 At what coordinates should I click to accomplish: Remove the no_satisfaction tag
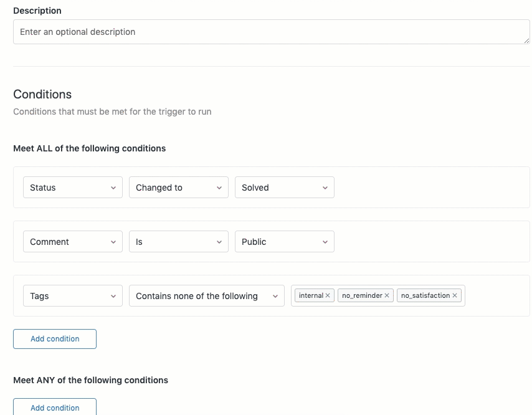455,295
